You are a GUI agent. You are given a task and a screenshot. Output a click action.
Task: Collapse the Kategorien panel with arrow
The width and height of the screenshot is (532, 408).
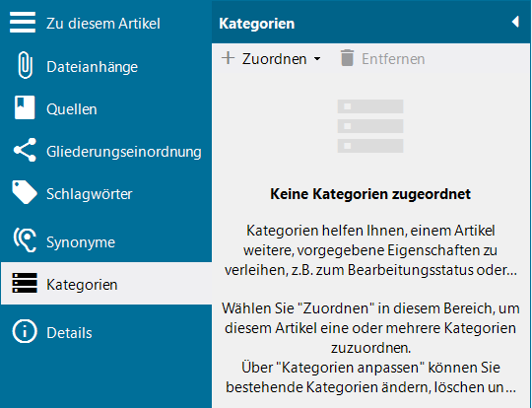[x=515, y=22]
